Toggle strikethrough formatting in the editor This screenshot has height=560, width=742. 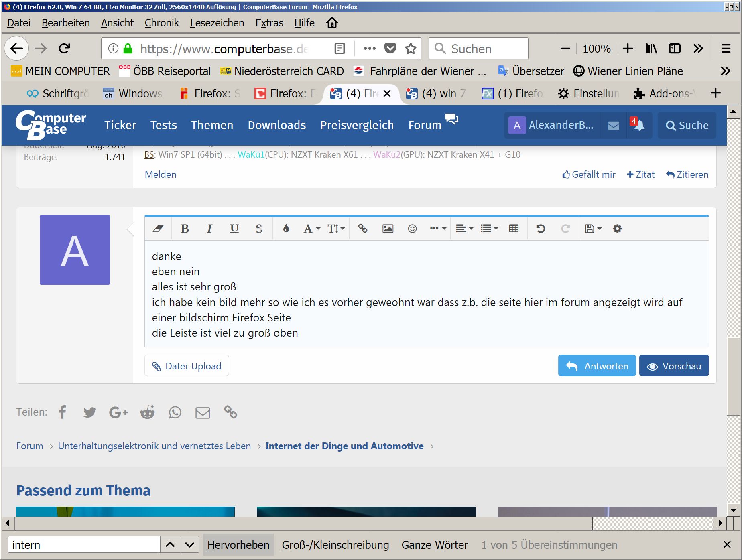259,229
